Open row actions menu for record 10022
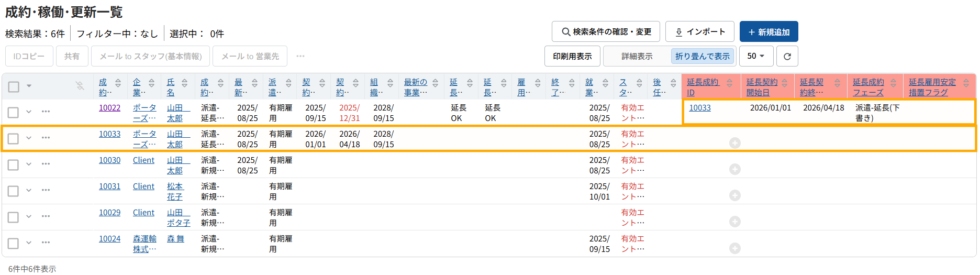 pos(46,112)
